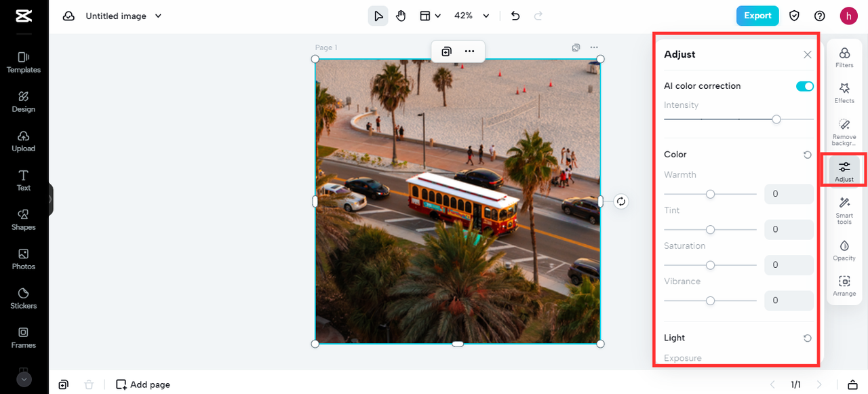This screenshot has height=394, width=868.
Task: Select the trolley photo on canvas
Action: click(458, 201)
